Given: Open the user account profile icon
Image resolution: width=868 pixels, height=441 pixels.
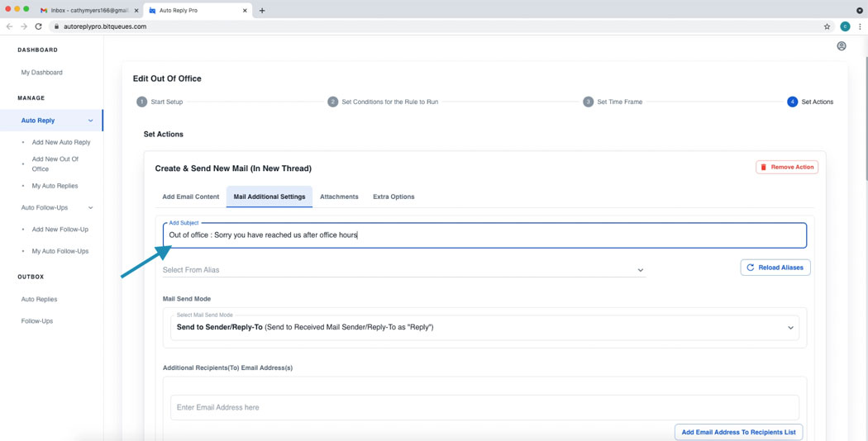Looking at the screenshot, I should click(x=841, y=46).
